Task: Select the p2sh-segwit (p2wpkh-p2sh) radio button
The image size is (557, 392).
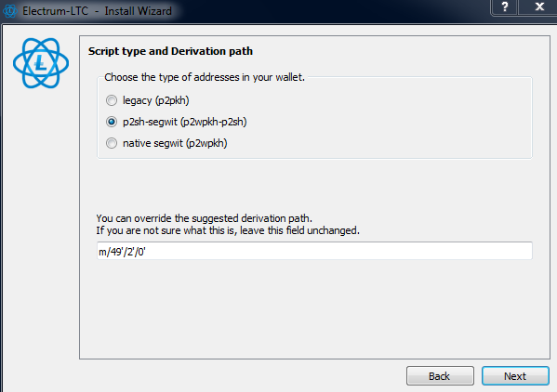Action: (x=112, y=122)
